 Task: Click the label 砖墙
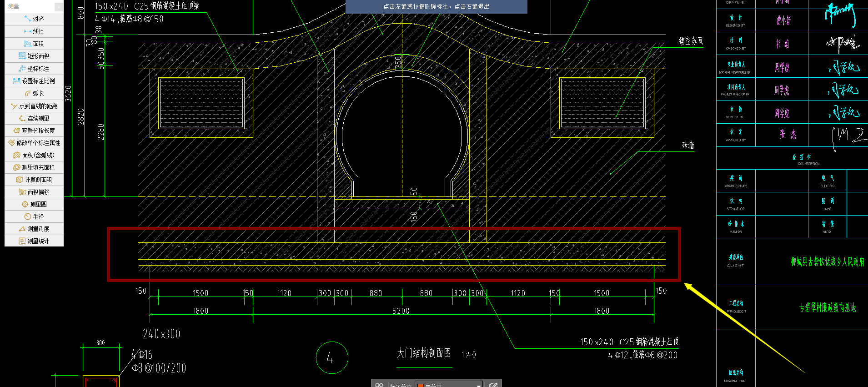688,145
